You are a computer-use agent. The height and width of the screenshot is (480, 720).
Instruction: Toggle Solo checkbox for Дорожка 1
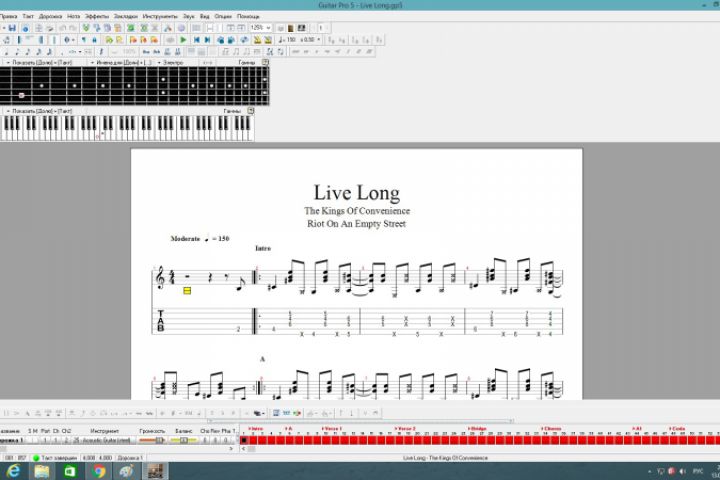(x=31, y=440)
